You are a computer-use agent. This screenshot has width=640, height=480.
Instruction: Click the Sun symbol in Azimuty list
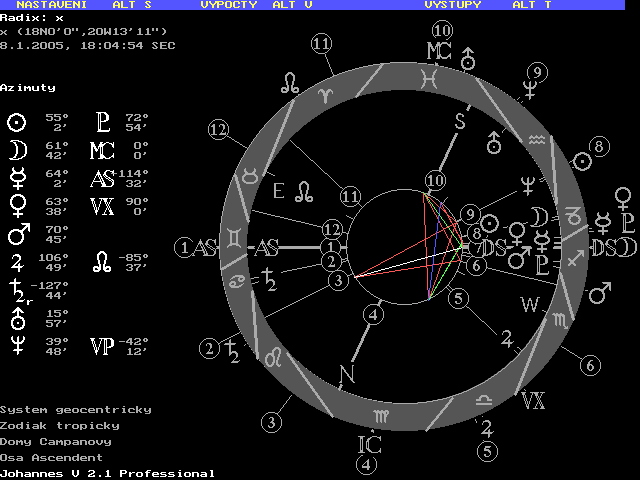pyautogui.click(x=15, y=122)
